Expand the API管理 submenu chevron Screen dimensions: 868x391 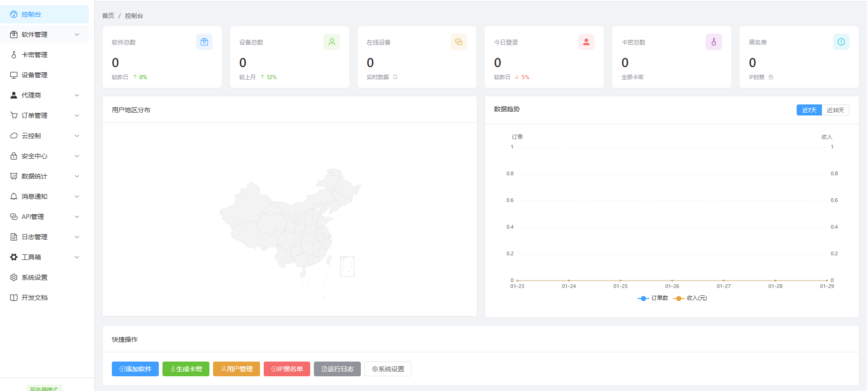(x=77, y=217)
